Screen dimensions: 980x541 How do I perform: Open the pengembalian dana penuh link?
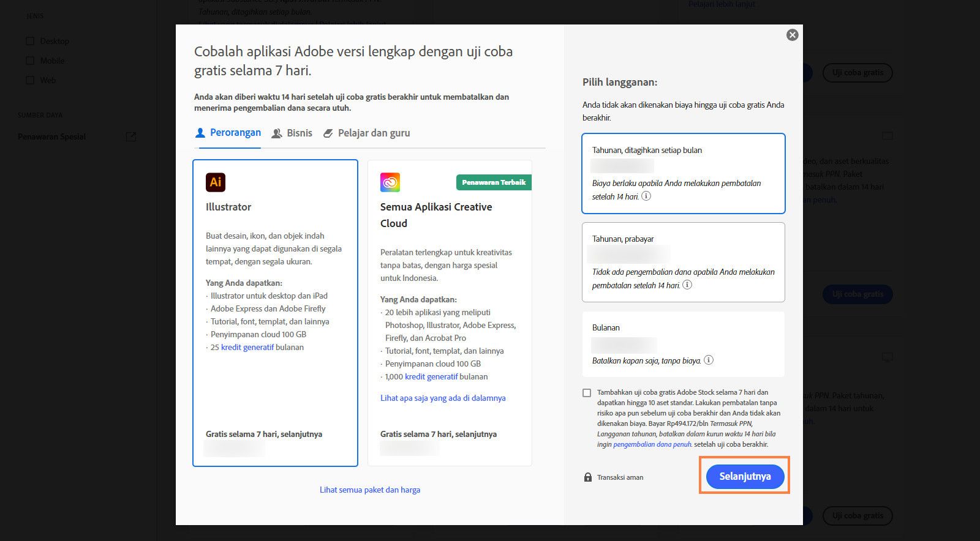click(x=652, y=445)
